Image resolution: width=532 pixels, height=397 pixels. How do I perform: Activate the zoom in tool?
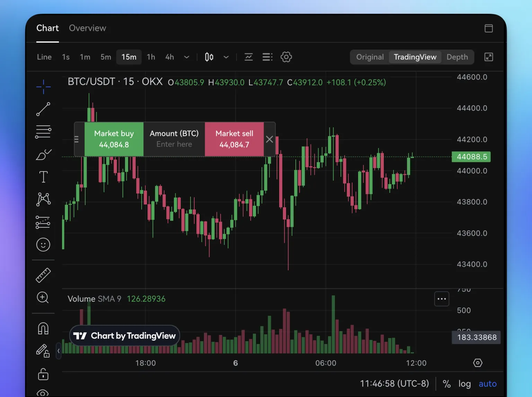coord(43,297)
